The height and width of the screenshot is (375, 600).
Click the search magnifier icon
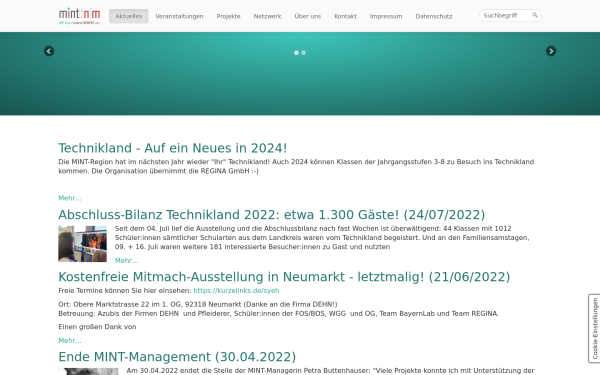pos(535,15)
